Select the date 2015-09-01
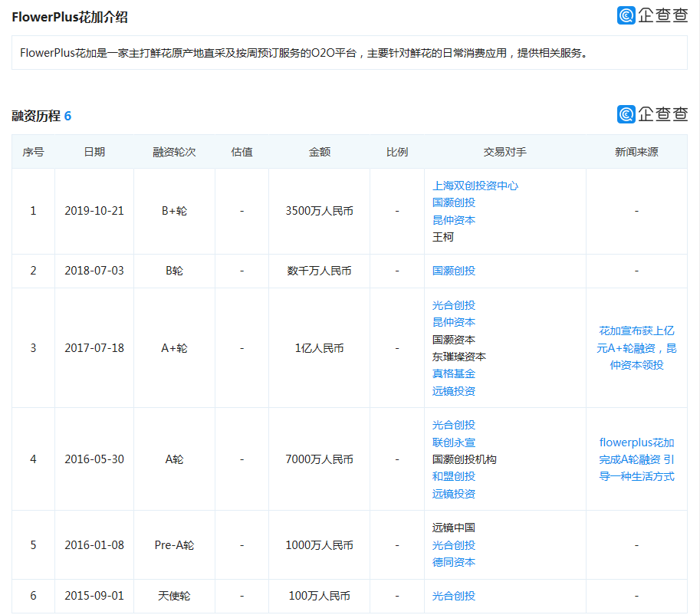The width and height of the screenshot is (700, 615). point(94,596)
